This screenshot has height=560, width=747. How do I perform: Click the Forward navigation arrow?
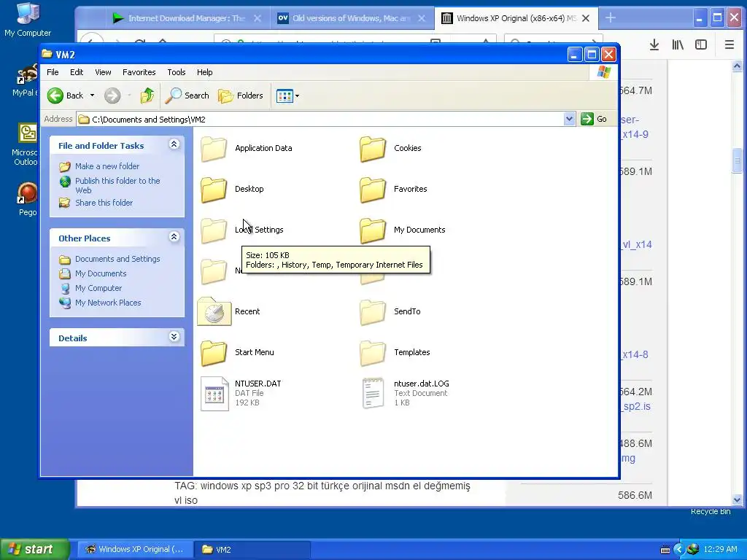112,96
